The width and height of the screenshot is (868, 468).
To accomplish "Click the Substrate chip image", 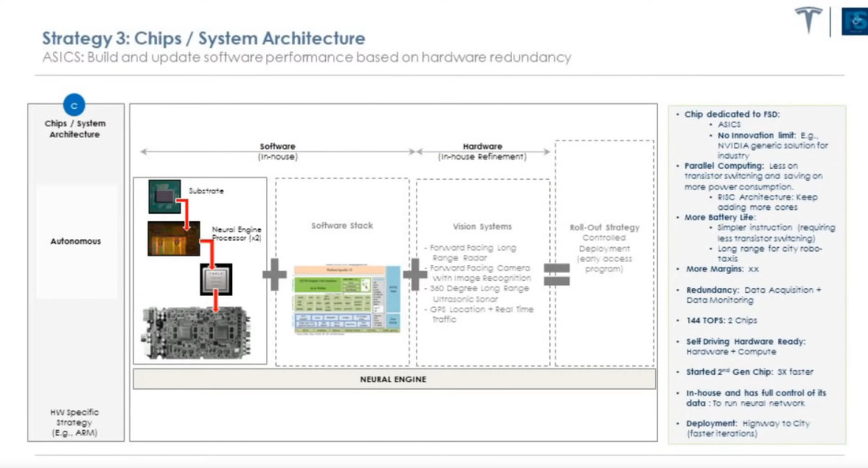I will 164,197.
